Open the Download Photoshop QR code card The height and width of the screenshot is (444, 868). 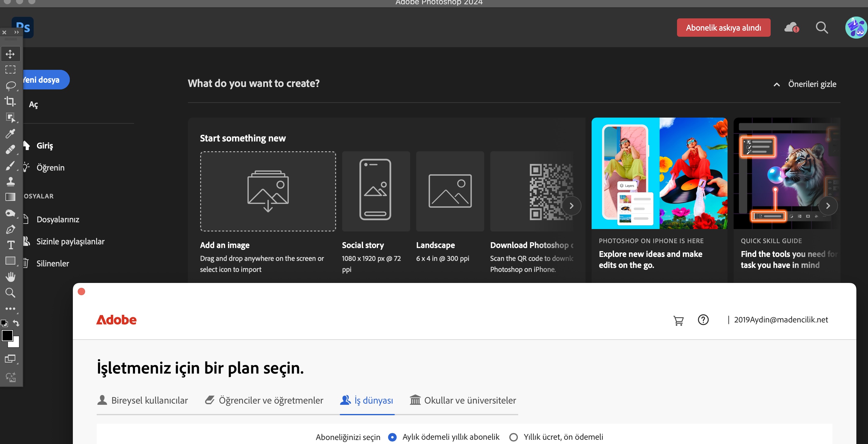click(532, 191)
